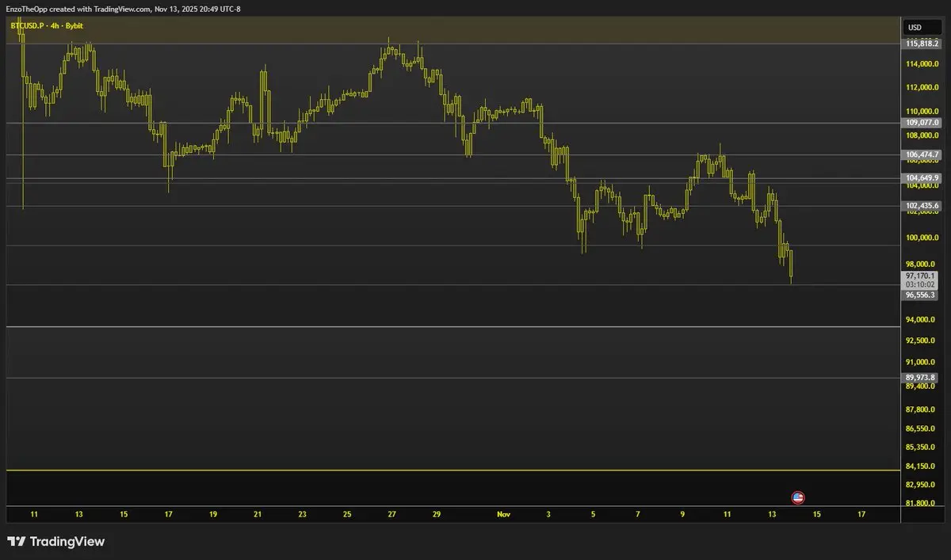
Task: Click the 82,950.0 price scale value
Action: pyautogui.click(x=921, y=485)
